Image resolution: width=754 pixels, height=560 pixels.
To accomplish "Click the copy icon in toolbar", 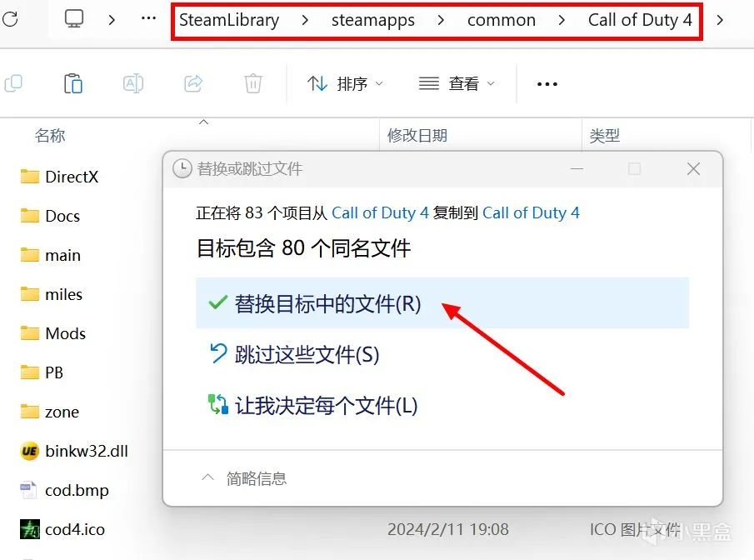I will point(13,83).
